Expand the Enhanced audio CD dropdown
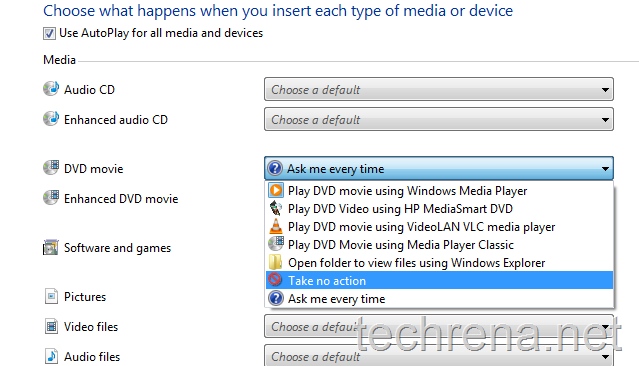This screenshot has height=366, width=639. 438,119
